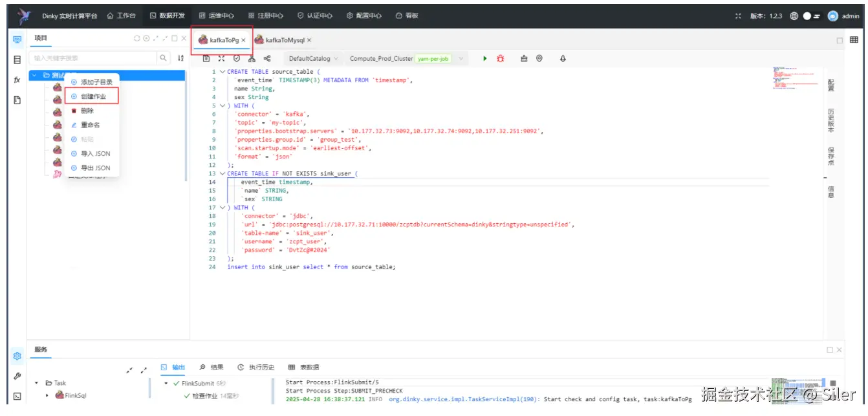Open the 历史版本 side panel
This screenshot has height=416, width=868.
point(830,120)
